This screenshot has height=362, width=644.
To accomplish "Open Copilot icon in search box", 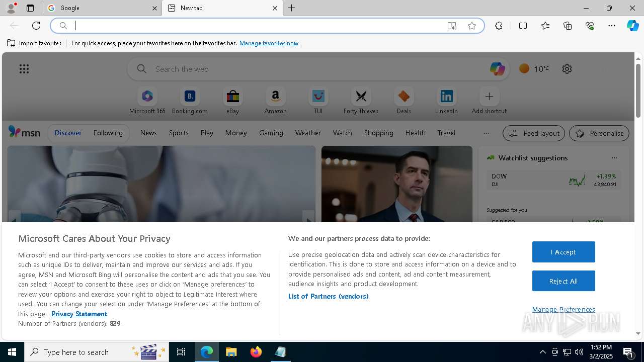I will tap(497, 69).
